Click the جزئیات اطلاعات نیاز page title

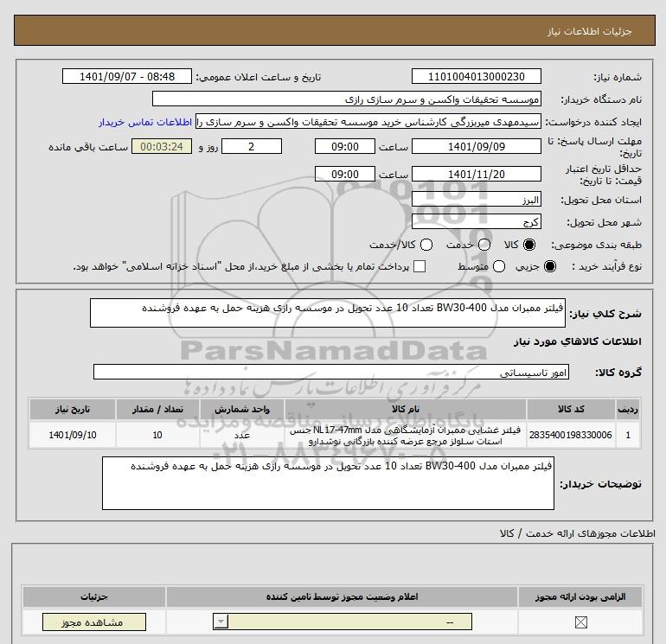click(590, 31)
